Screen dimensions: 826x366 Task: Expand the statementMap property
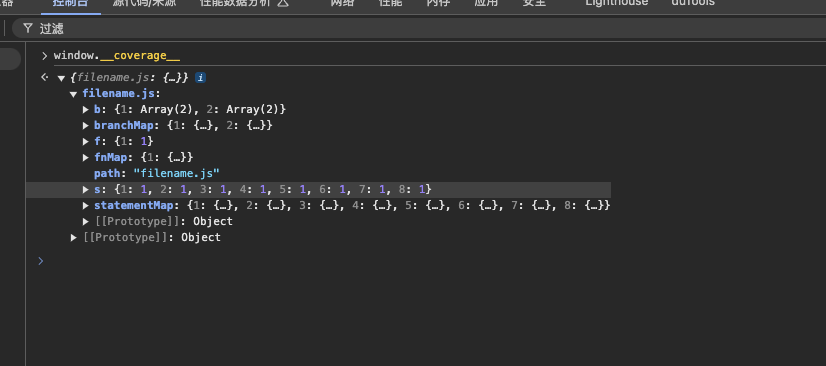click(x=86, y=205)
